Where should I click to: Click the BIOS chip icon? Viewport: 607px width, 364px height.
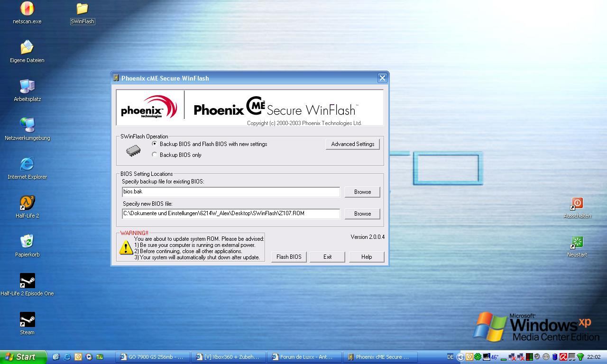(x=133, y=151)
